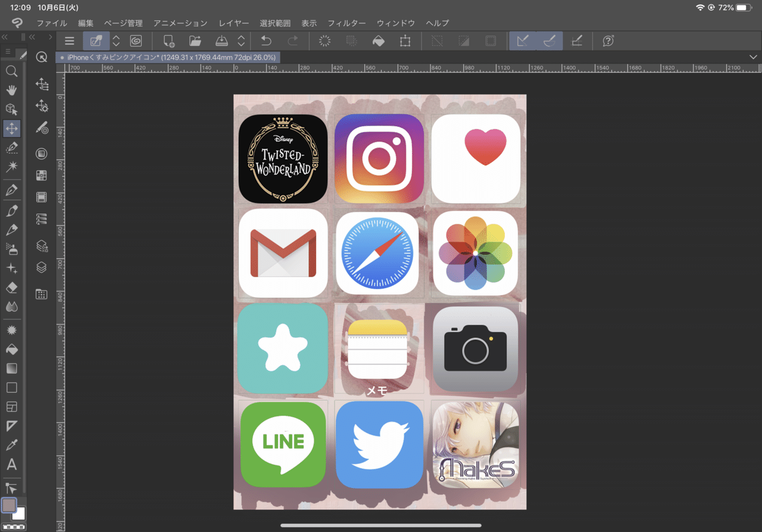
Task: Select the Eraser tool
Action: tap(12, 287)
